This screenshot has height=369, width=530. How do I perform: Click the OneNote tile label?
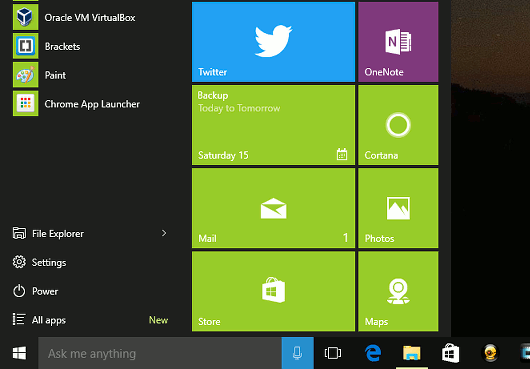384,72
